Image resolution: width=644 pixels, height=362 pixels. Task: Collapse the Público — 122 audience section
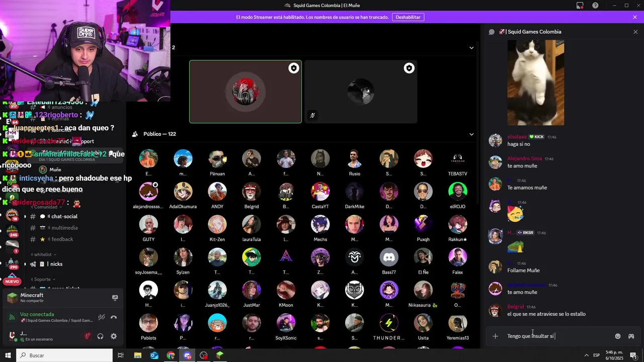(x=471, y=134)
